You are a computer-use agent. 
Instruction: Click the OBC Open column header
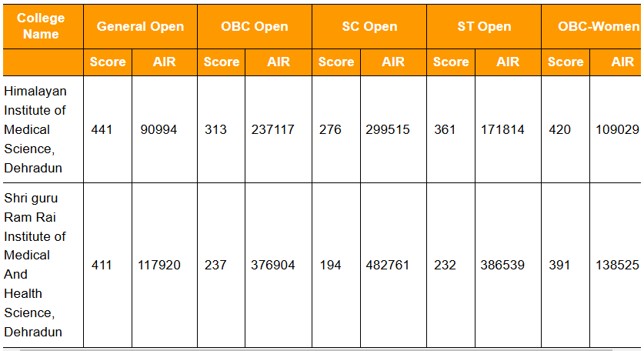[x=255, y=26]
